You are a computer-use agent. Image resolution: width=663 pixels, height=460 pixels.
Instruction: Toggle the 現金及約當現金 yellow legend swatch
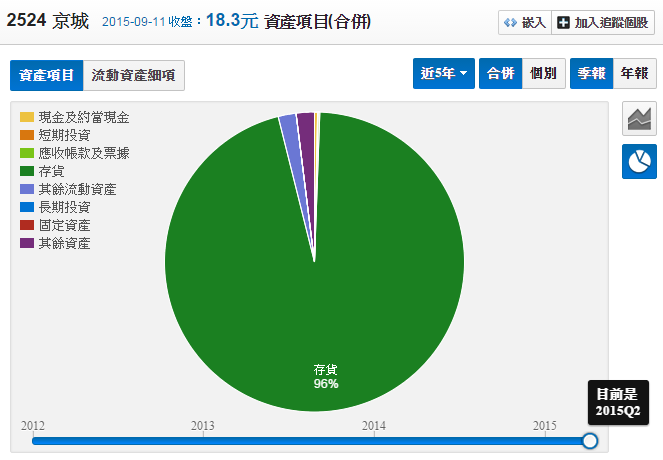27,117
